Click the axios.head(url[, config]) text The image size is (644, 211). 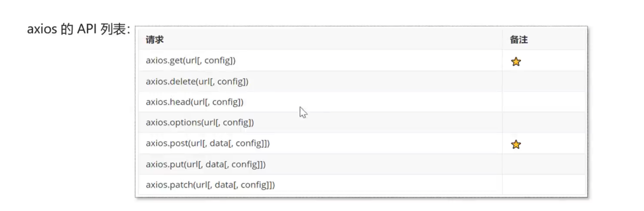coord(194,102)
